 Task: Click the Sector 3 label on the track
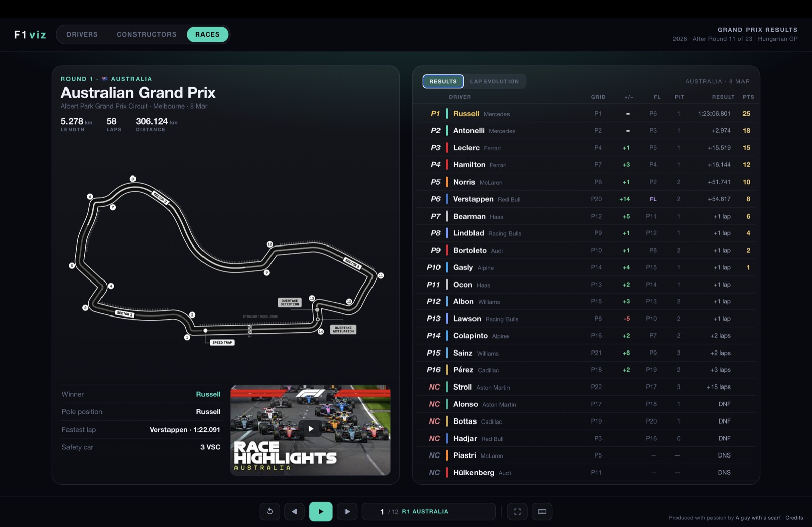click(x=352, y=263)
